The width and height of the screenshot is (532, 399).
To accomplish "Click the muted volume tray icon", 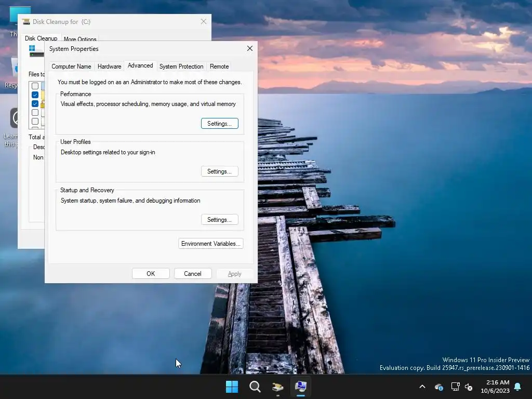I will 469,387.
